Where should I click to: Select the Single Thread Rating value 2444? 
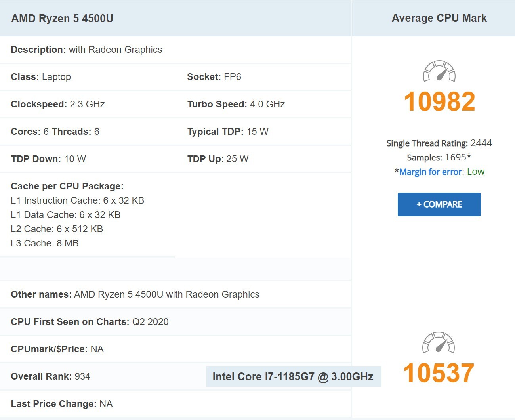coord(481,143)
